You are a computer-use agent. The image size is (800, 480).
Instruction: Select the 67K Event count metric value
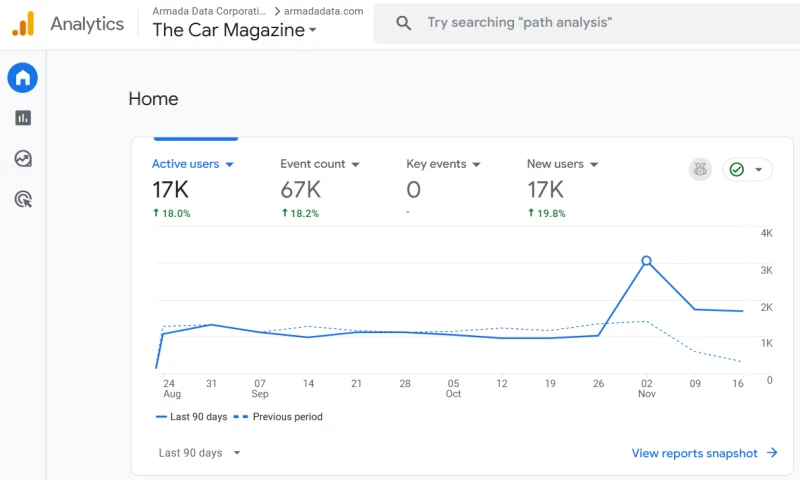[x=301, y=190]
